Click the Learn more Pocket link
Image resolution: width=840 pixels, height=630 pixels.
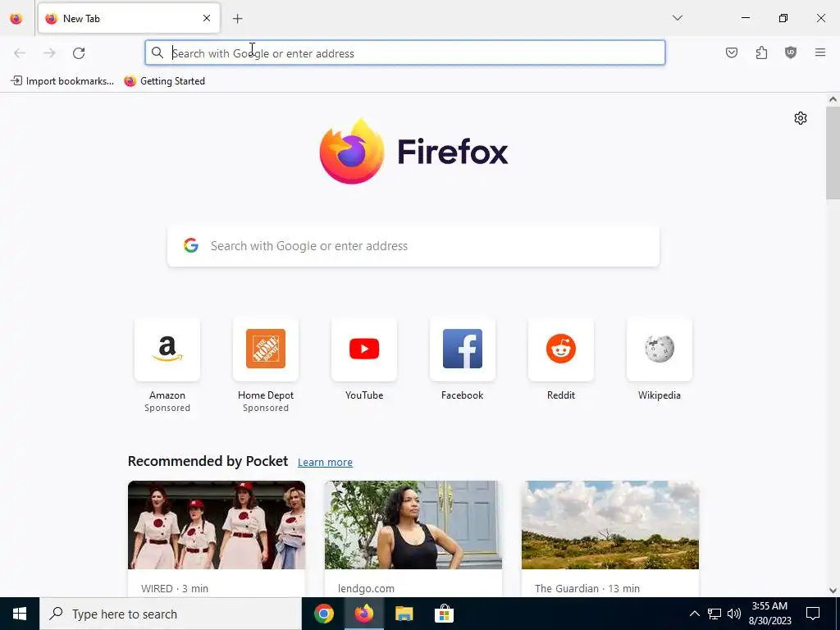click(325, 463)
